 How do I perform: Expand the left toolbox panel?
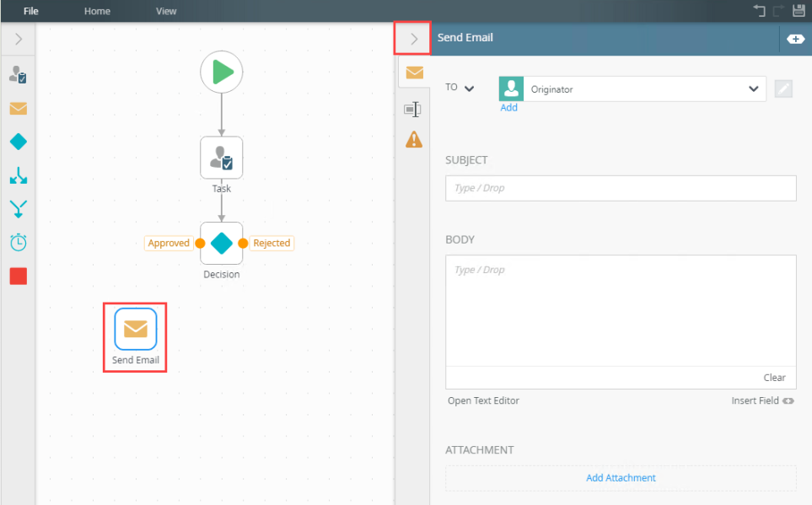pyautogui.click(x=18, y=39)
